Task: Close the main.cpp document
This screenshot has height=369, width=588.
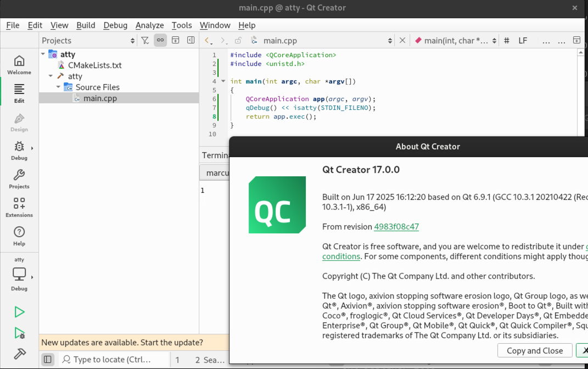Action: [402, 41]
